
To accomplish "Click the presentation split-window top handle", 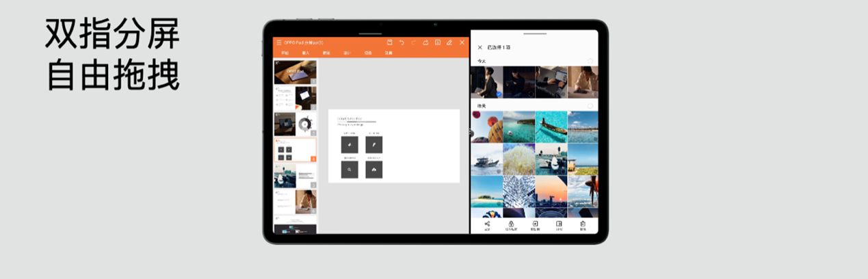I will [x=370, y=34].
